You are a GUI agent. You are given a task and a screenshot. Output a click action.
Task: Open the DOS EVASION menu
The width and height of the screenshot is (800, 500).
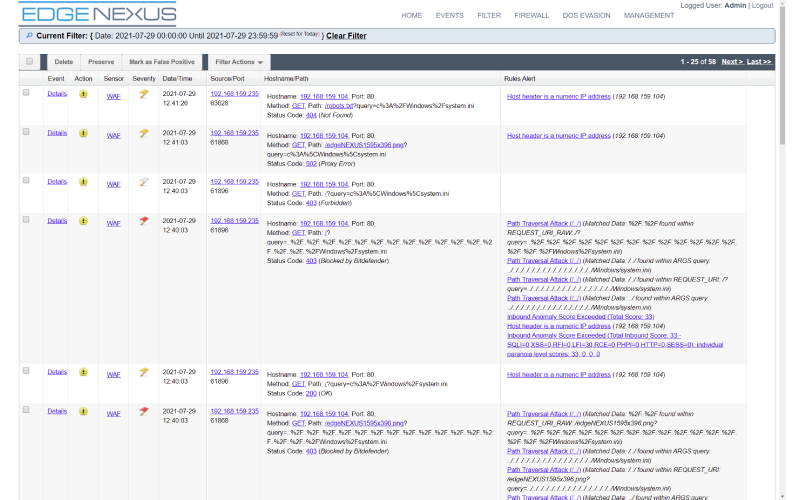tap(586, 16)
